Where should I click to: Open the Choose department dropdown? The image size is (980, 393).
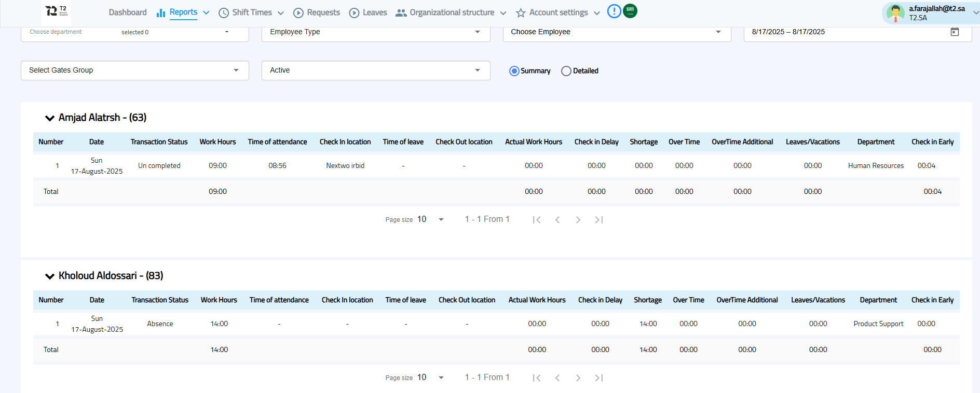tap(135, 32)
